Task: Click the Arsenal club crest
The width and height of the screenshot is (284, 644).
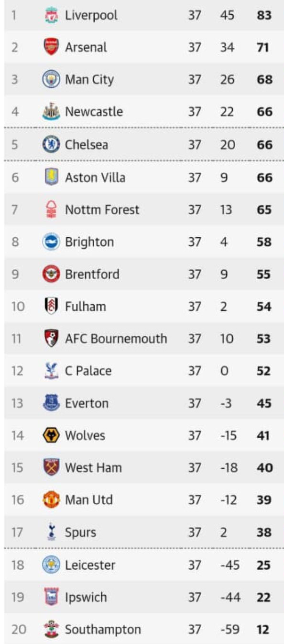Action: click(51, 47)
